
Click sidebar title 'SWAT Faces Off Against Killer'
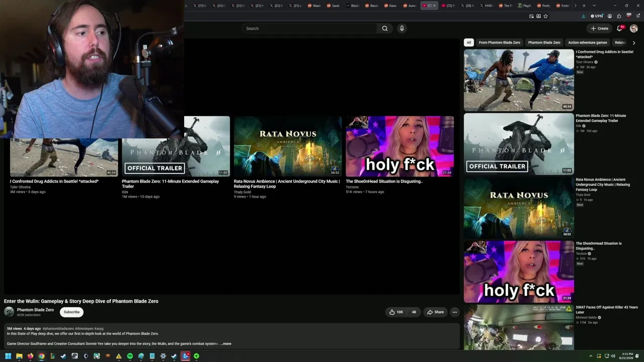coord(607,310)
